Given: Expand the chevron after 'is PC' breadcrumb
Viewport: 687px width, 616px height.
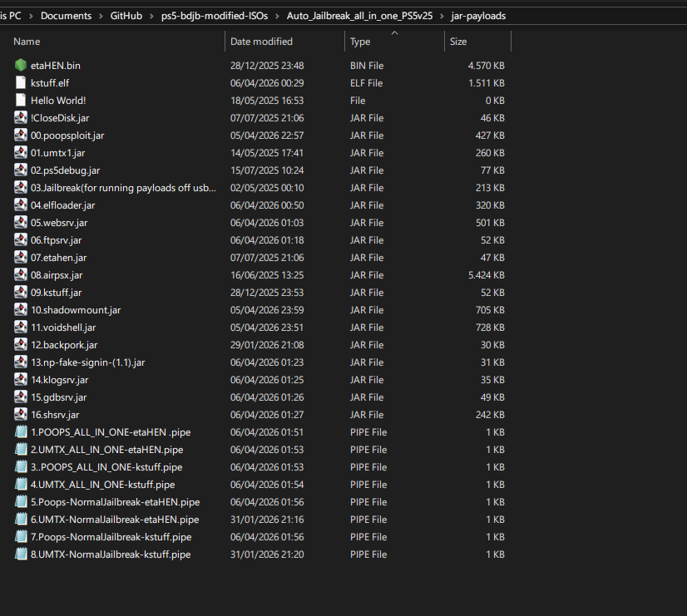Looking at the screenshot, I should coord(31,16).
